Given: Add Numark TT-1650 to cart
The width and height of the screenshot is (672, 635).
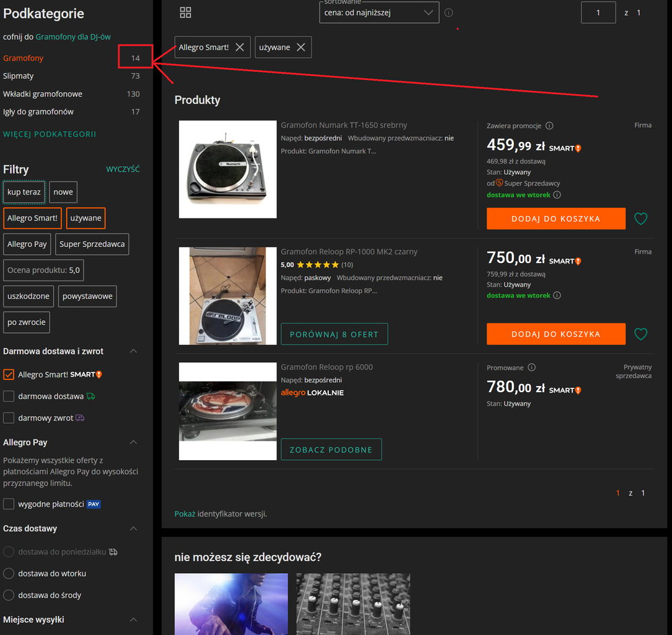Looking at the screenshot, I should click(x=556, y=219).
